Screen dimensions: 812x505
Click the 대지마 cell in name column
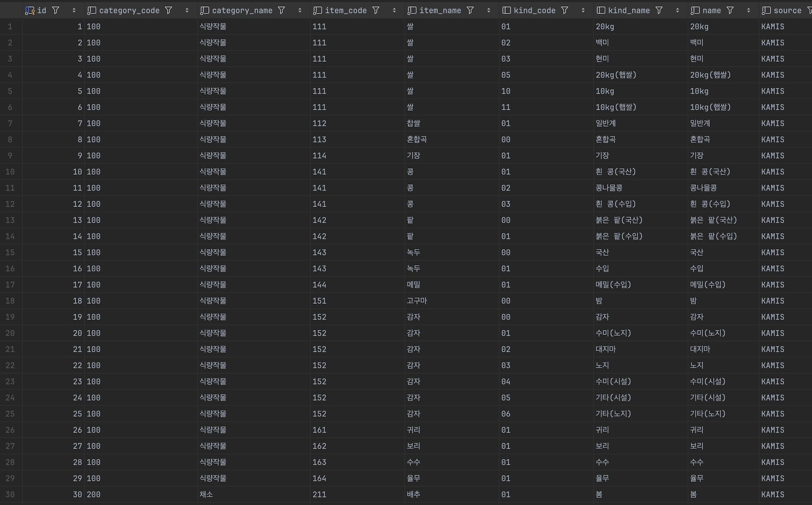point(700,349)
